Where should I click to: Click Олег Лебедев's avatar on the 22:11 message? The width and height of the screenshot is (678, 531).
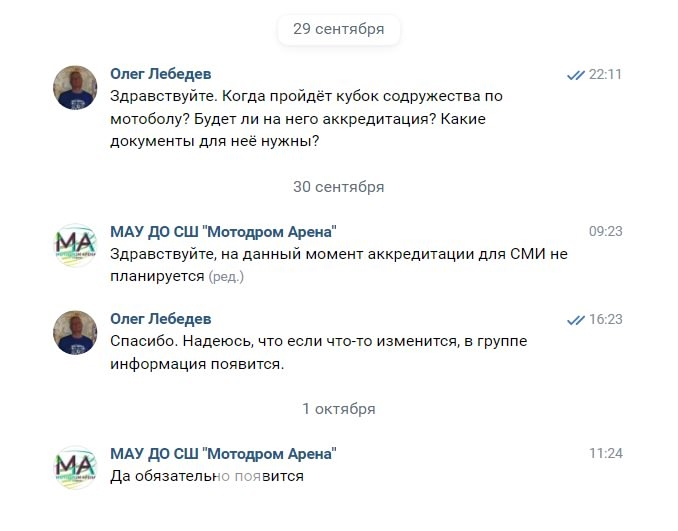[75, 88]
